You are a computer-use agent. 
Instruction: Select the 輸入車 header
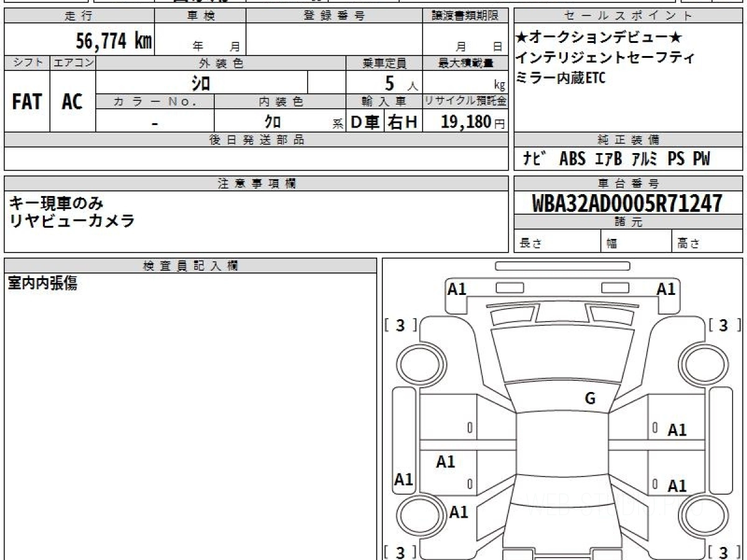(x=384, y=101)
